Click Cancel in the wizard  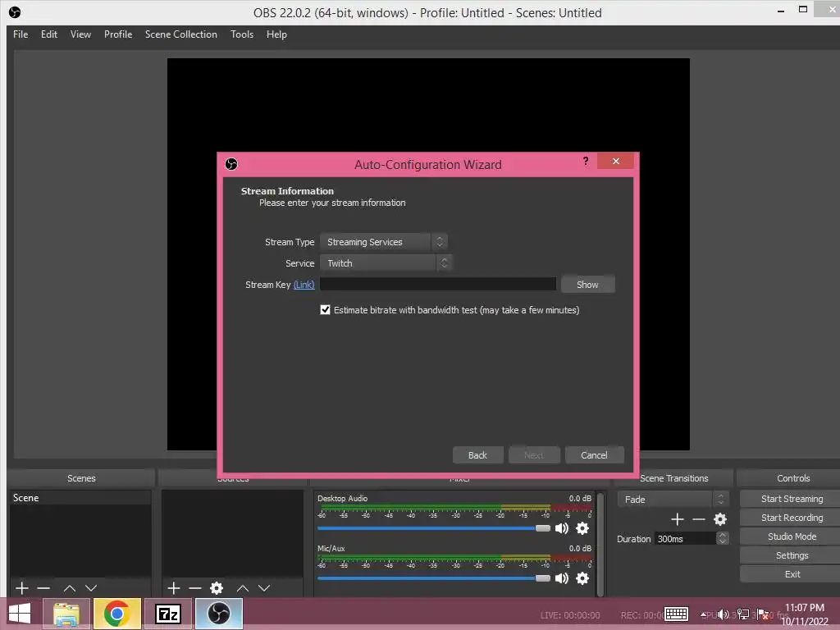(594, 454)
